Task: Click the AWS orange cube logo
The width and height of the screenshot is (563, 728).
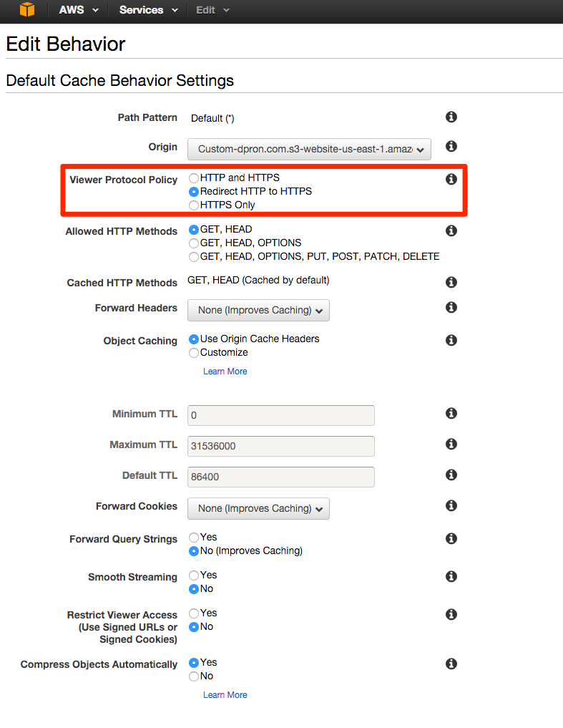Action: pyautogui.click(x=27, y=9)
